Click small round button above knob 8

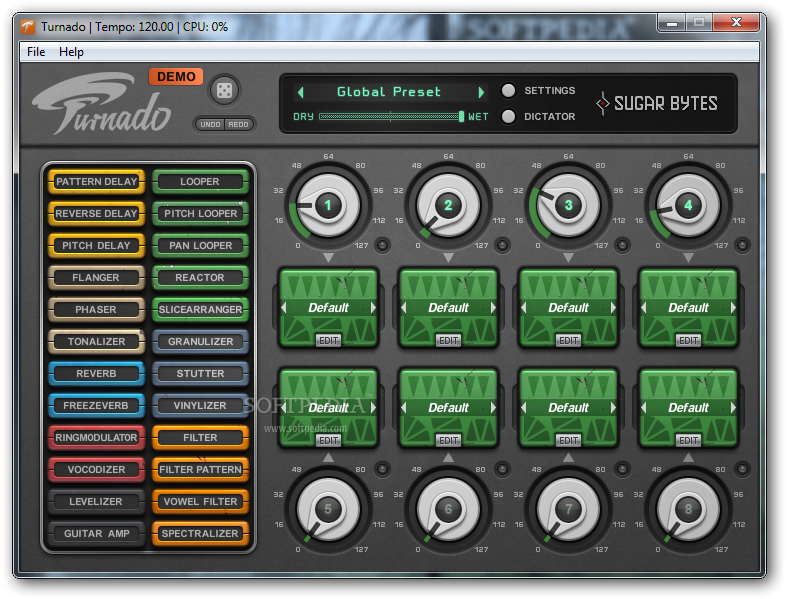click(x=742, y=469)
